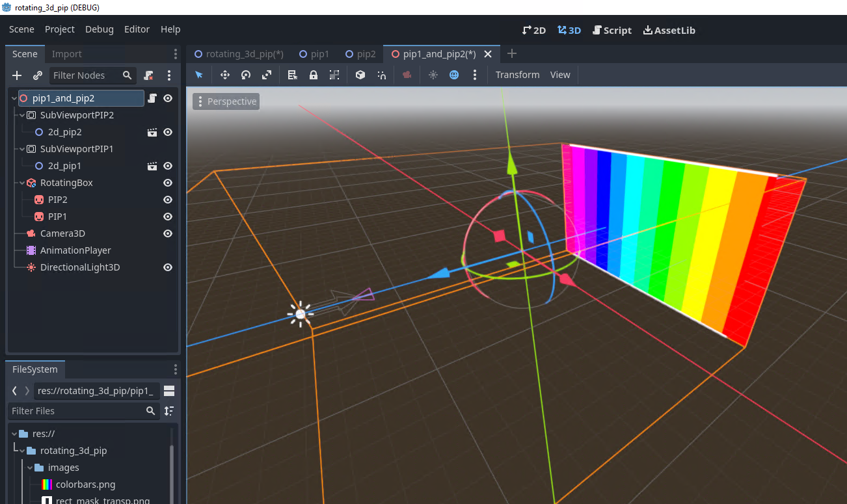Toggle use local space cube icon

[x=360, y=75]
